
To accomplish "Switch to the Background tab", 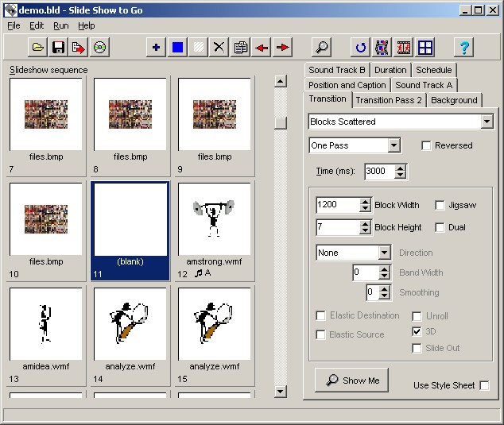I will tap(454, 100).
